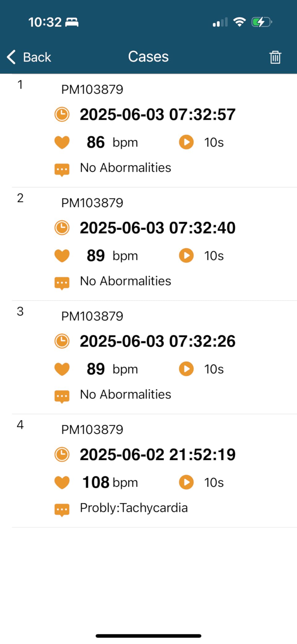Image resolution: width=297 pixels, height=644 pixels.
Task: Play the 21:52:19 tachycardia recording
Action: [x=186, y=482]
